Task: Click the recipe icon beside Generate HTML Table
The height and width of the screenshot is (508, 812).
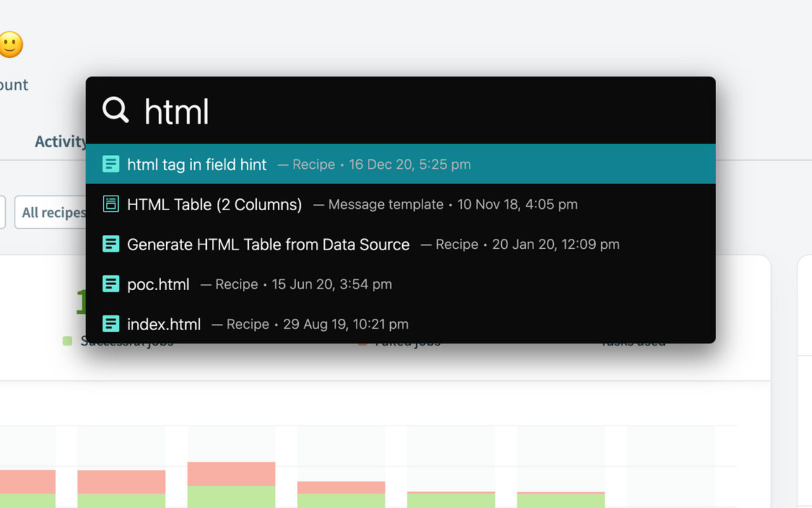Action: (x=111, y=244)
